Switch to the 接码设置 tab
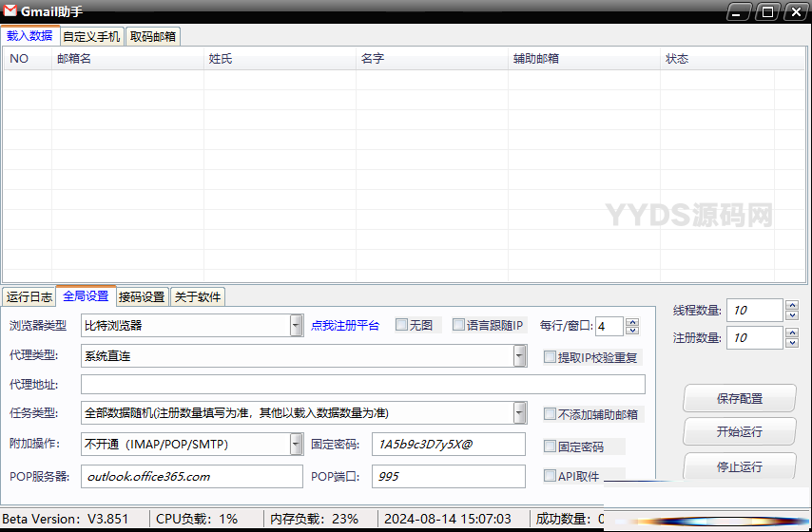Image resolution: width=812 pixels, height=532 pixels. (141, 296)
